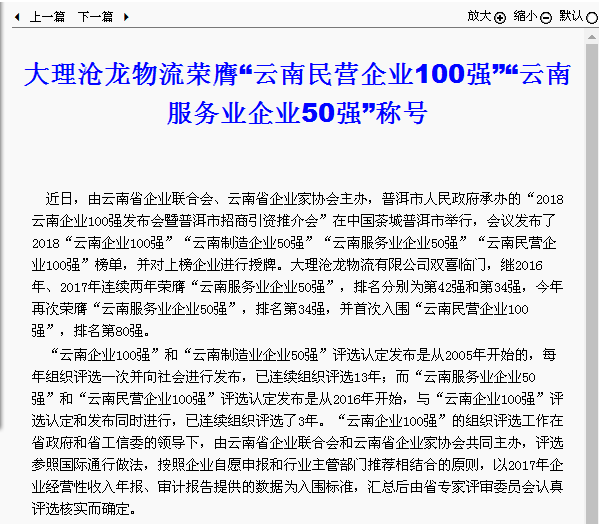Click the phrase 排名第80强 in the article
This screenshot has width=599, height=524.
pyautogui.click(x=108, y=331)
